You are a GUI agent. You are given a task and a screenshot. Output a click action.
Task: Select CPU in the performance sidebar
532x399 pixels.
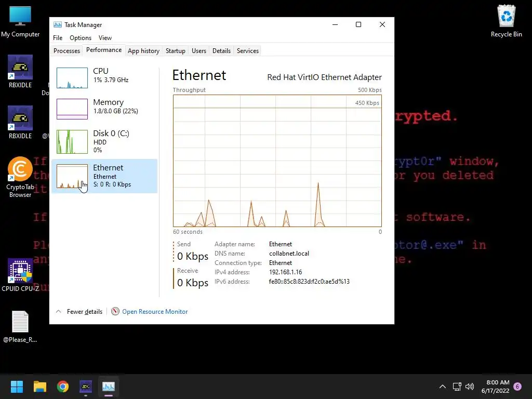104,78
